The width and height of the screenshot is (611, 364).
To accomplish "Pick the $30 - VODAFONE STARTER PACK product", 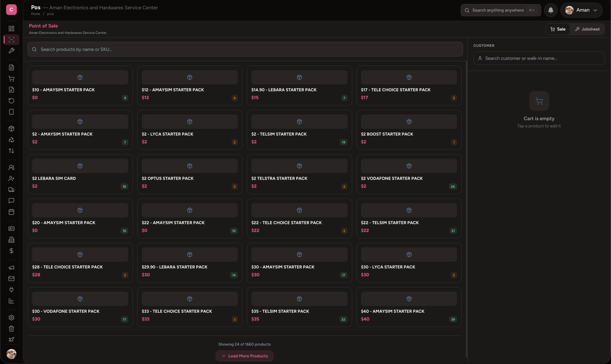I will click(80, 307).
